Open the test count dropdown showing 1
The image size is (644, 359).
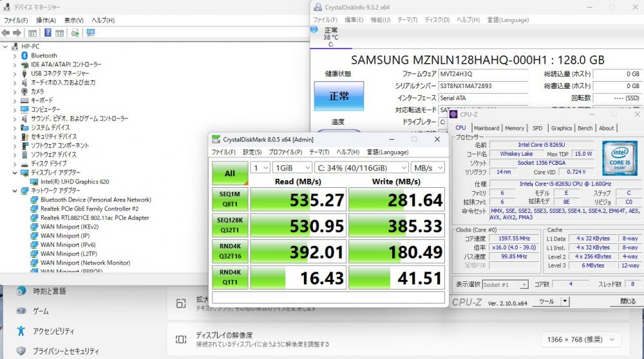point(260,168)
